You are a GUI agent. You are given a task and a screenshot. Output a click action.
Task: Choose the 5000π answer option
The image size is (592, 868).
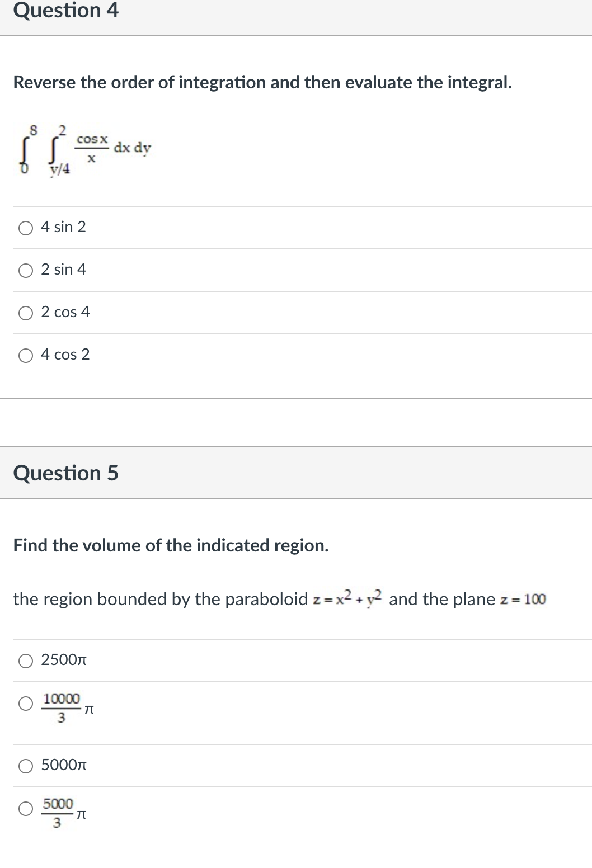pyautogui.click(x=26, y=766)
